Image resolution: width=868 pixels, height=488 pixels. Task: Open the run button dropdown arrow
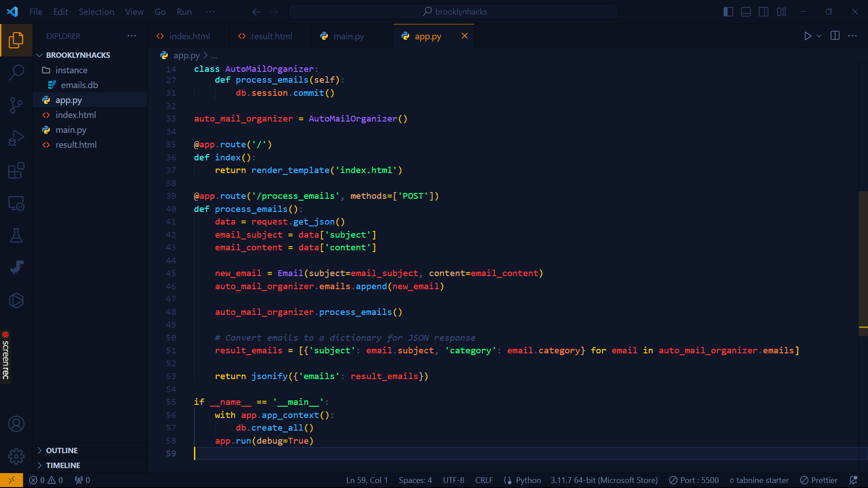pyautogui.click(x=819, y=36)
